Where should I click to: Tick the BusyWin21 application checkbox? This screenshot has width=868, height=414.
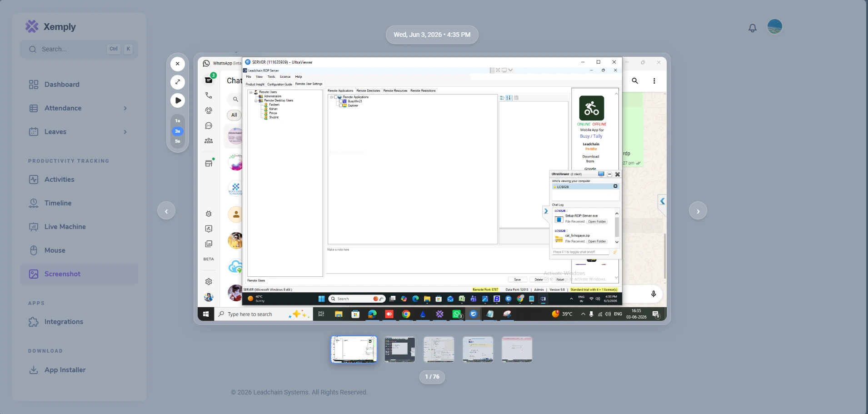[340, 101]
